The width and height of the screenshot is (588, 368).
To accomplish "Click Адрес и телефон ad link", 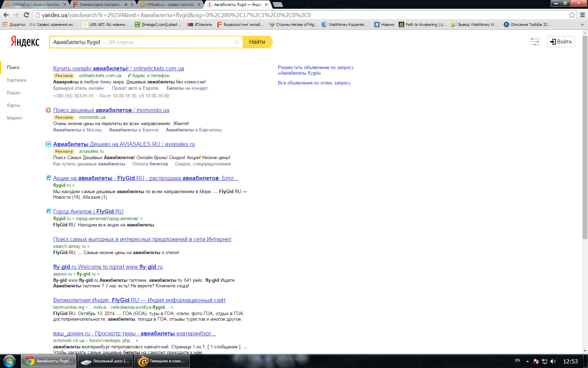I will (149, 75).
